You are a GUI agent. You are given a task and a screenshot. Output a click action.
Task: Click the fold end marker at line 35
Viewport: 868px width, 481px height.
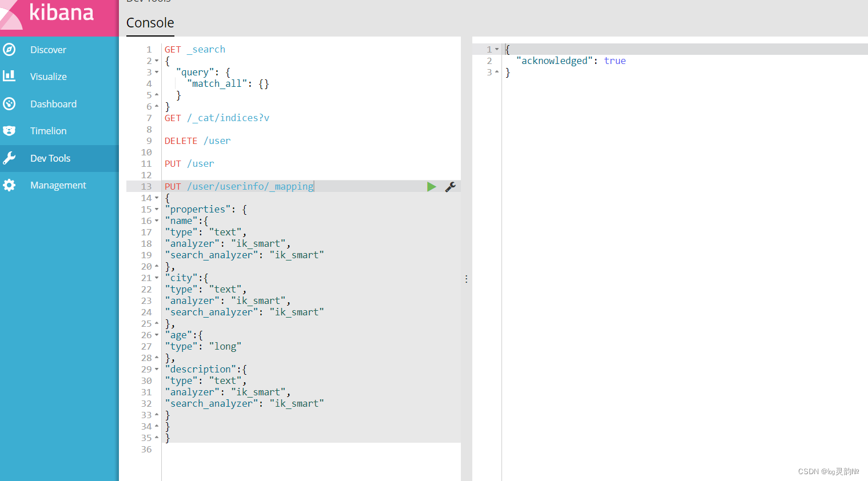[x=157, y=438]
